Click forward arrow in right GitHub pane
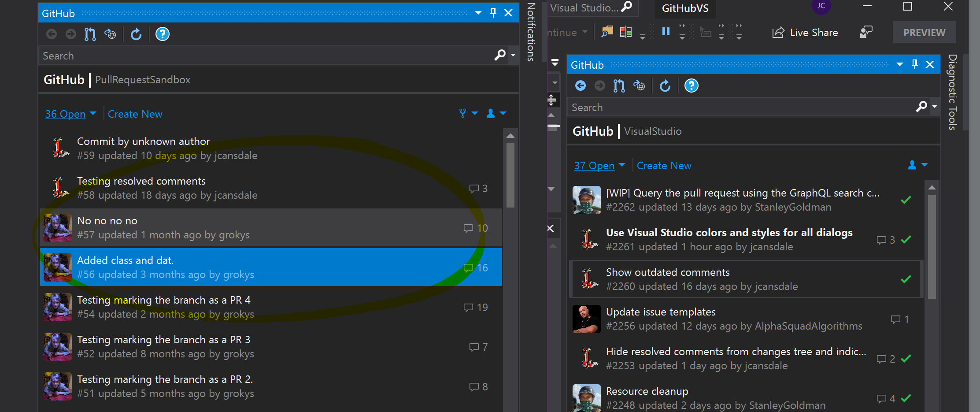980x412 pixels. [x=600, y=85]
